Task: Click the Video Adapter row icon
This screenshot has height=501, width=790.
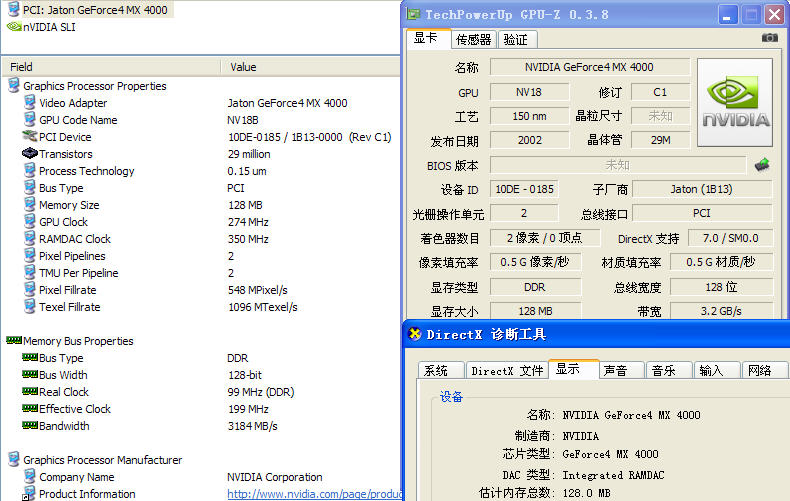Action: [x=30, y=102]
